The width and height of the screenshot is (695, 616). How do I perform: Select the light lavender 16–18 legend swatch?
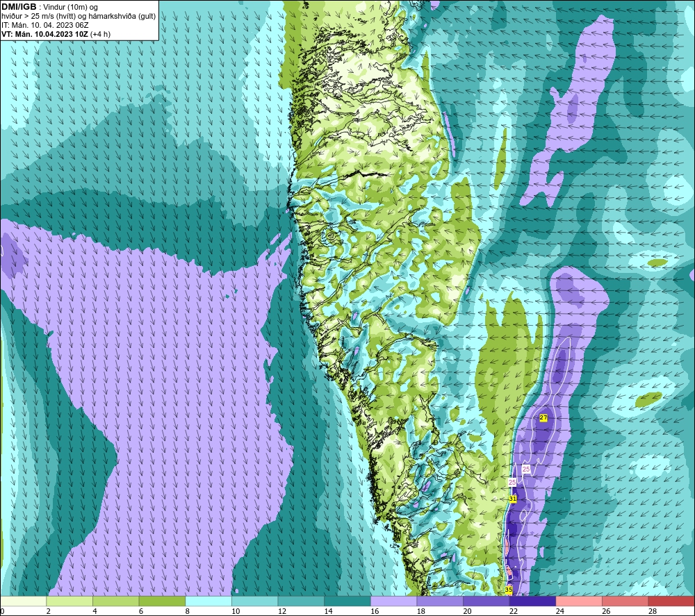tap(393, 601)
